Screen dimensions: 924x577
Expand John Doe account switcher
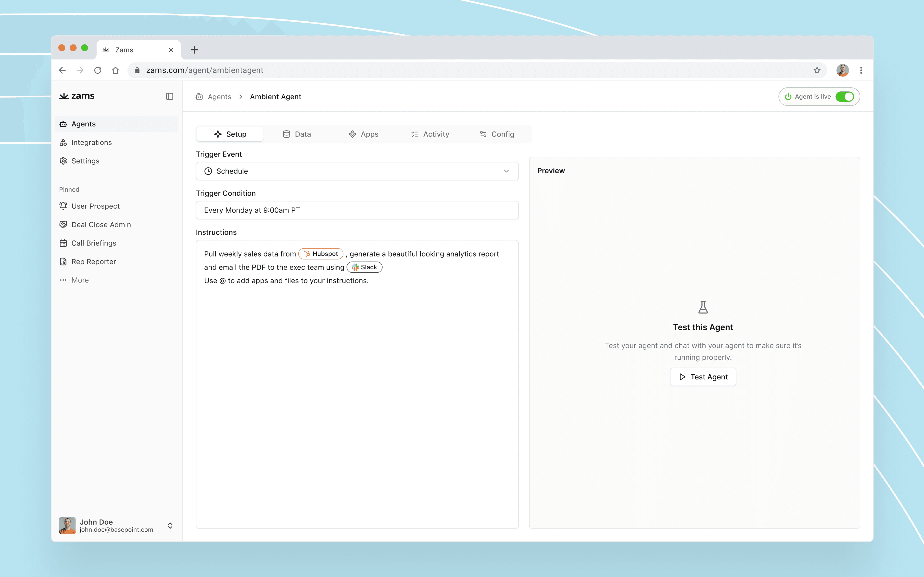(x=170, y=526)
